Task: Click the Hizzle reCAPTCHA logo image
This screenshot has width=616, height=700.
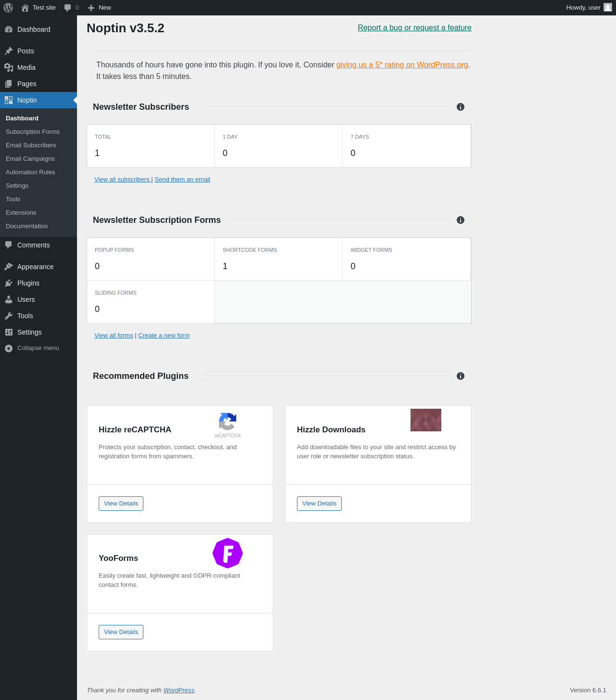Action: [228, 425]
